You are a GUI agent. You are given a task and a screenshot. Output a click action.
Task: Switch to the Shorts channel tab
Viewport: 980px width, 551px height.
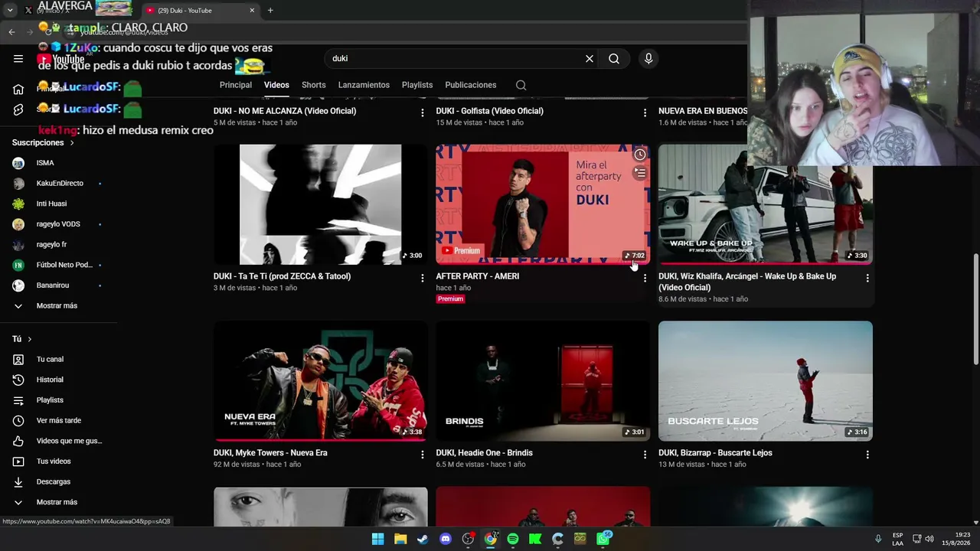pyautogui.click(x=314, y=85)
